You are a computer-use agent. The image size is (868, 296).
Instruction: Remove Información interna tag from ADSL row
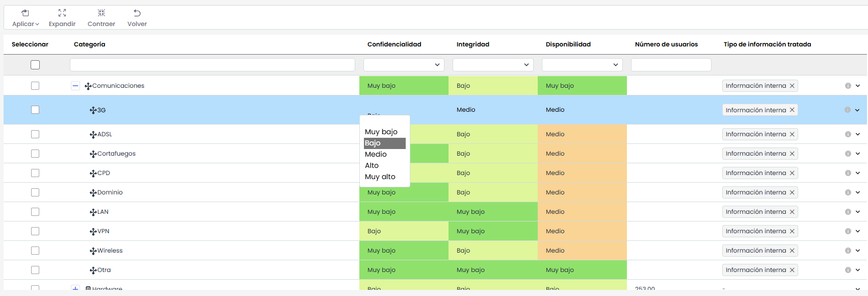pos(792,134)
